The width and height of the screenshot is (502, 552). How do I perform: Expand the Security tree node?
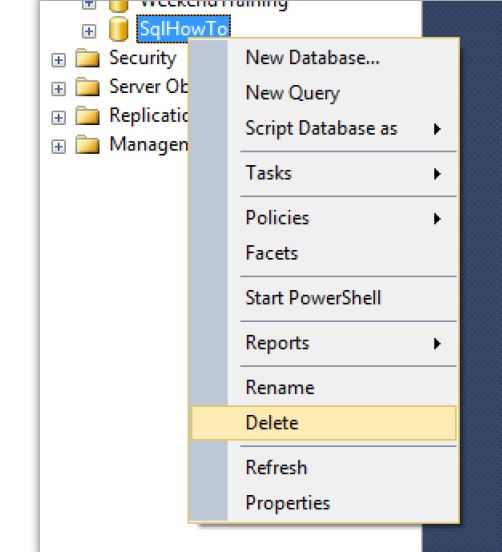tap(58, 60)
